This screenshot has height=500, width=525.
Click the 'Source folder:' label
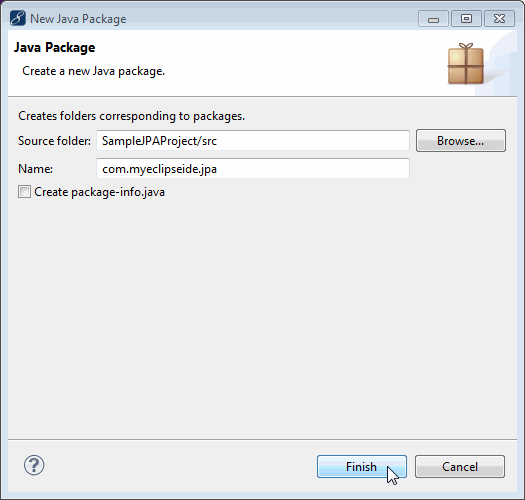pyautogui.click(x=54, y=141)
